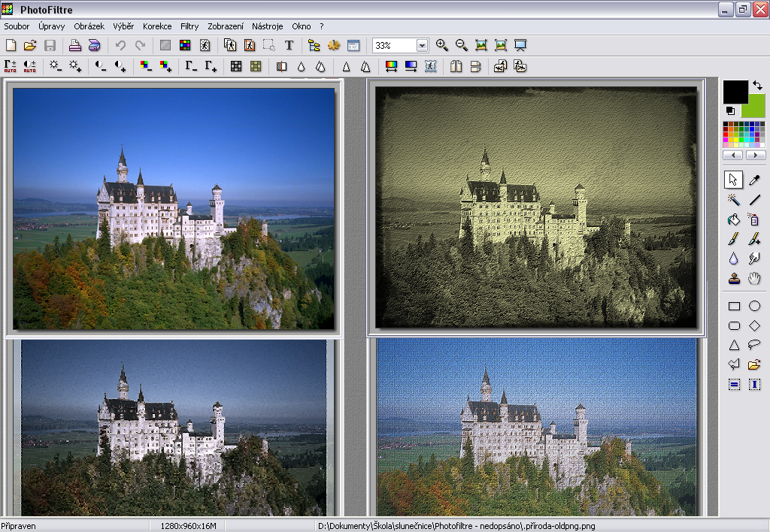Select the Magic Wand tool
The image size is (770, 532).
click(734, 200)
